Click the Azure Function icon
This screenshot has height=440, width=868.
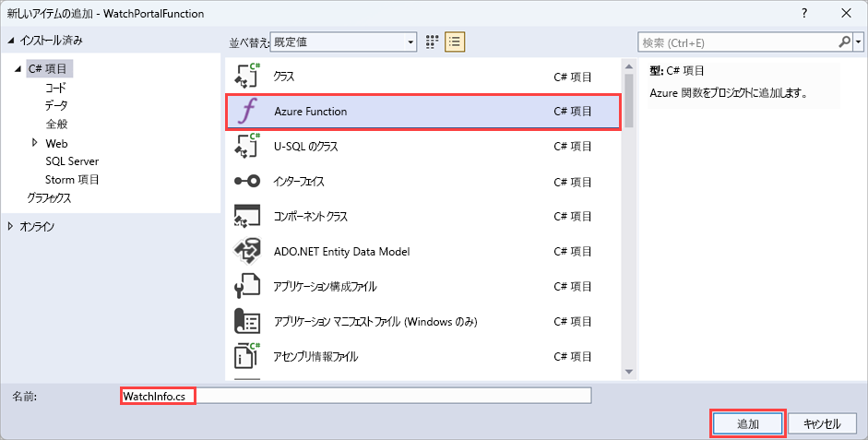(x=247, y=112)
